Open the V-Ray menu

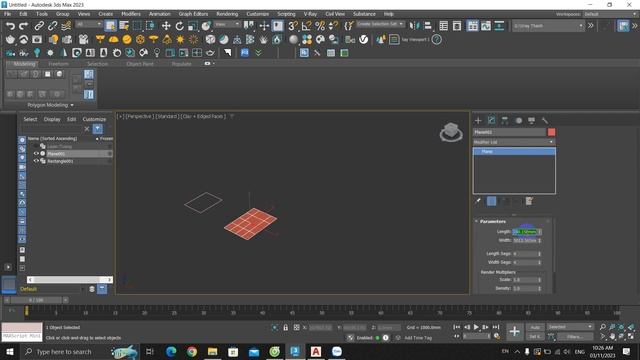click(x=310, y=14)
